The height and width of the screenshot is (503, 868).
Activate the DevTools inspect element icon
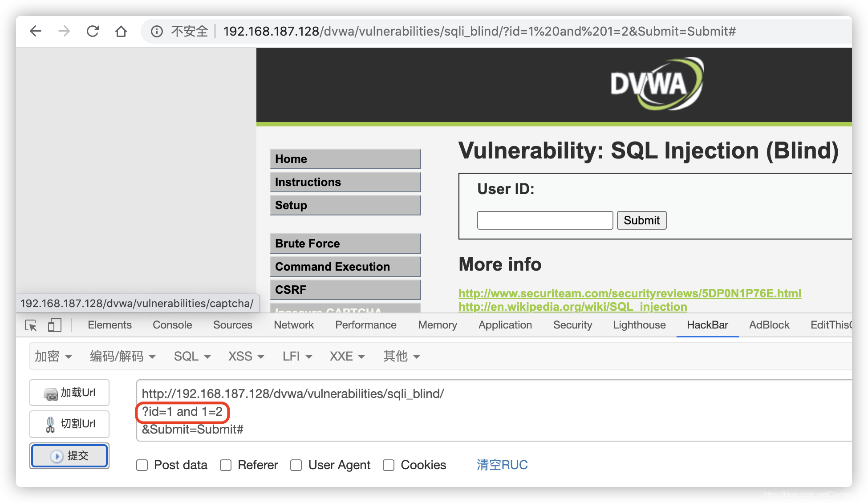click(x=31, y=325)
